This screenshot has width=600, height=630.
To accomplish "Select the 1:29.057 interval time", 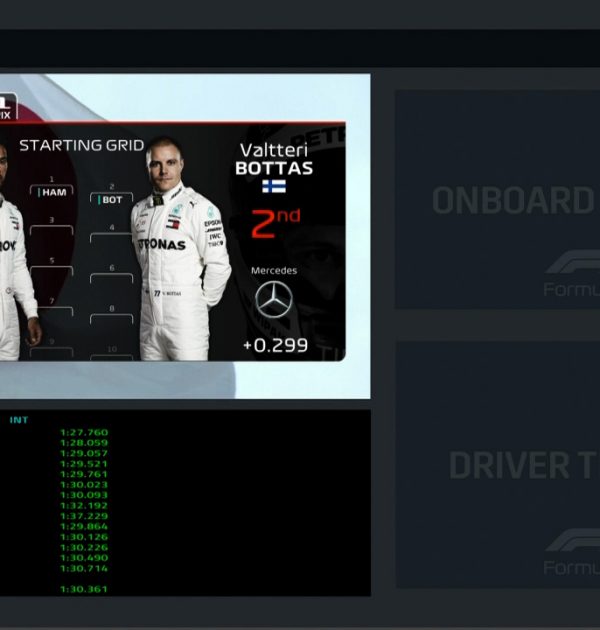I will [x=84, y=454].
